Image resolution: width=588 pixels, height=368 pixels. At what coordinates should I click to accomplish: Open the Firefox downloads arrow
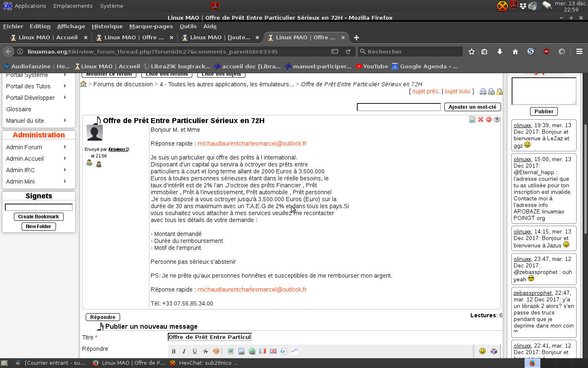pos(499,52)
